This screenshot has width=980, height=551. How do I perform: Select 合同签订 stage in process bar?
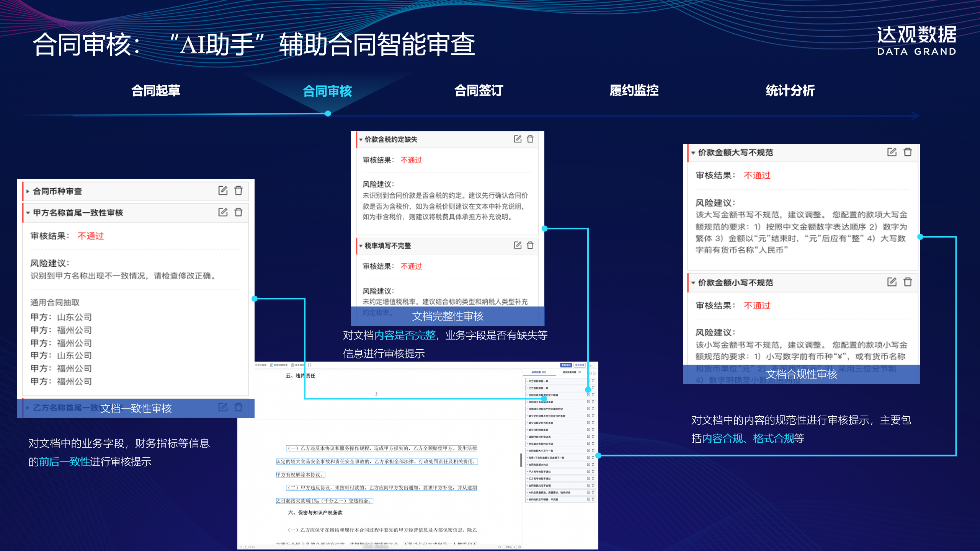click(x=479, y=91)
